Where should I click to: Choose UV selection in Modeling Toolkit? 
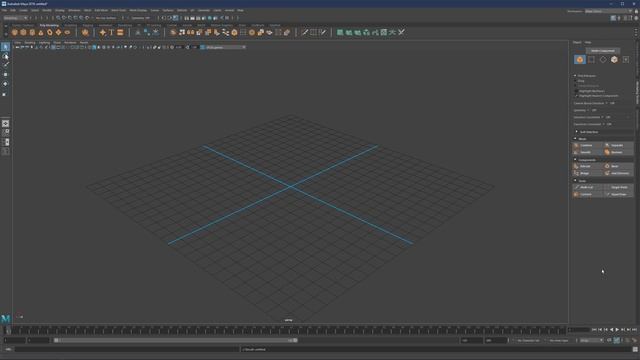tap(626, 60)
